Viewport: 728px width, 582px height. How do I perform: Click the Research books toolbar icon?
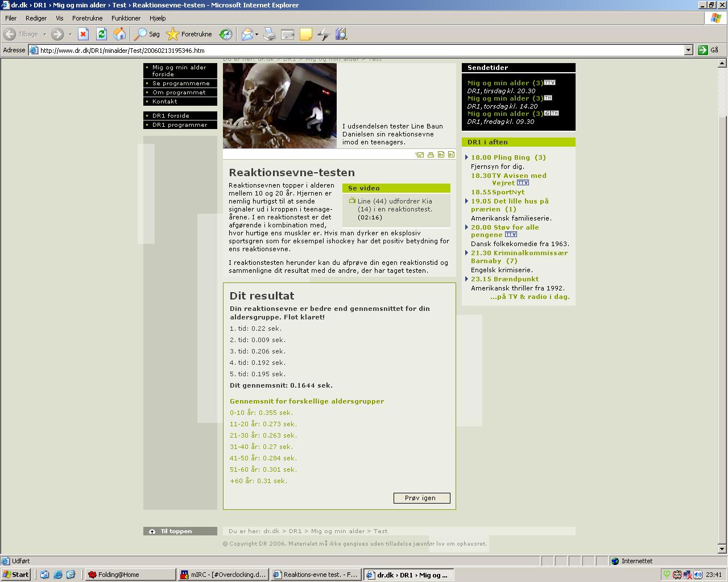[341, 34]
